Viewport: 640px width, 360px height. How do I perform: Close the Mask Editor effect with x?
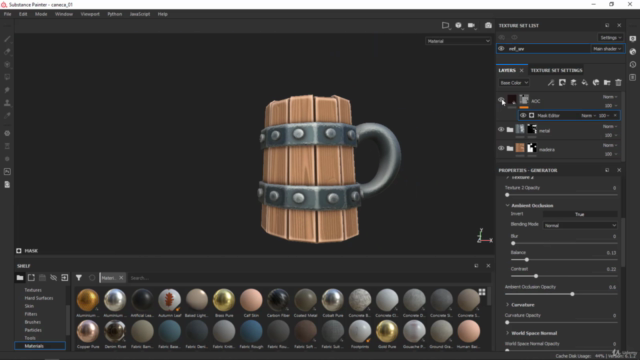[615, 116]
